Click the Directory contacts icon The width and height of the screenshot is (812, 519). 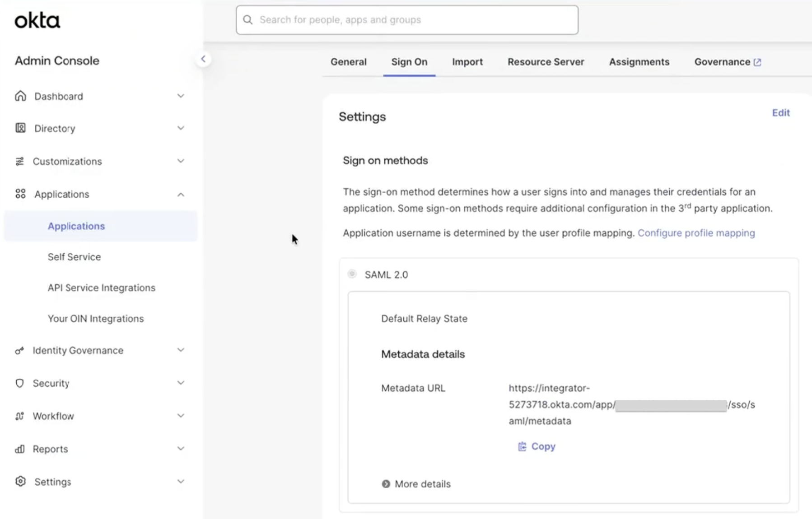pyautogui.click(x=20, y=128)
